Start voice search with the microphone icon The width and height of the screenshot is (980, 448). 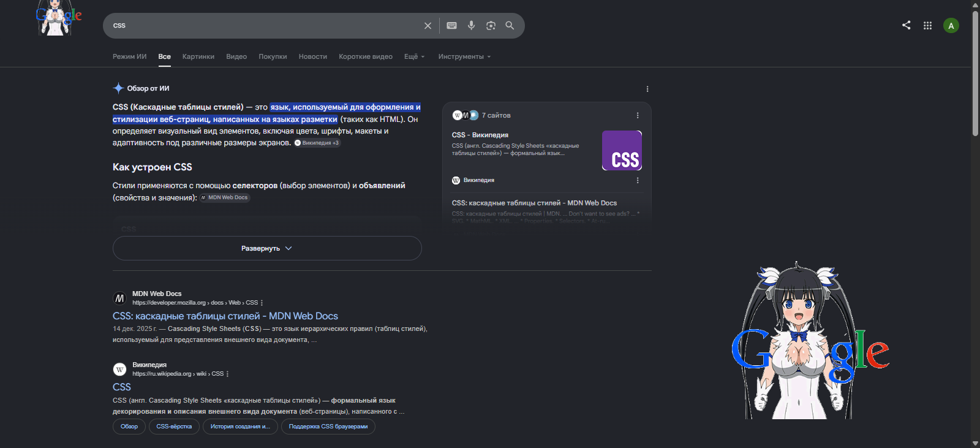(x=472, y=26)
